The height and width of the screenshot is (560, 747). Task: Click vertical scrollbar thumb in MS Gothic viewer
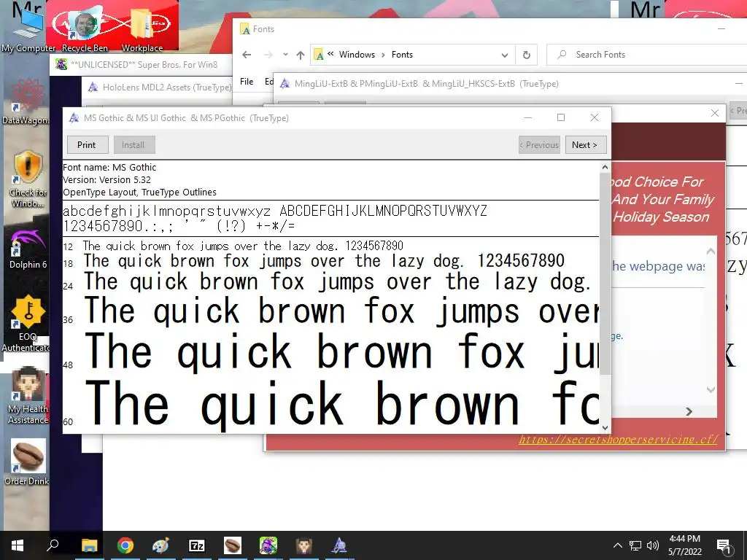click(605, 273)
